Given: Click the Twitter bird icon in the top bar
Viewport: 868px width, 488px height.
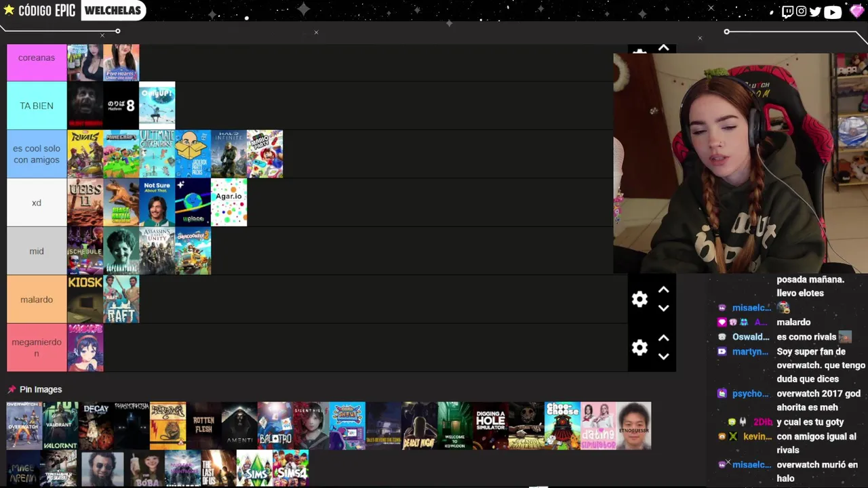Looking at the screenshot, I should (x=815, y=12).
